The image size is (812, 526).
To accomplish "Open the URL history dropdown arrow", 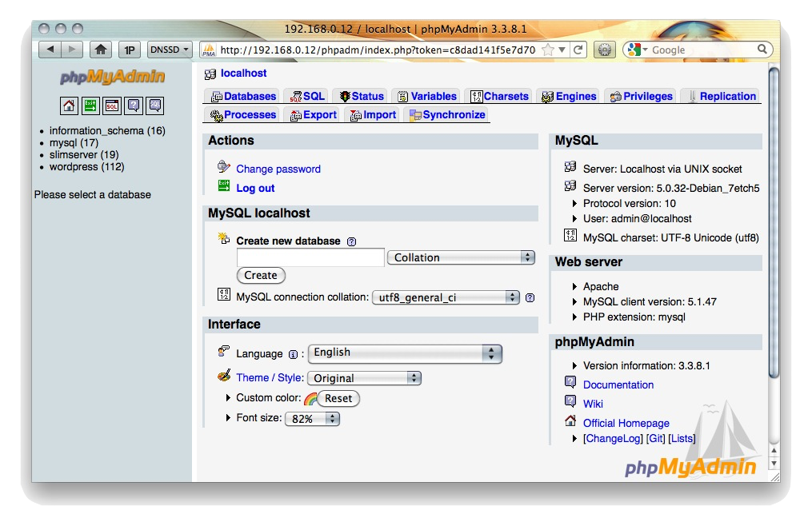I will tap(562, 50).
